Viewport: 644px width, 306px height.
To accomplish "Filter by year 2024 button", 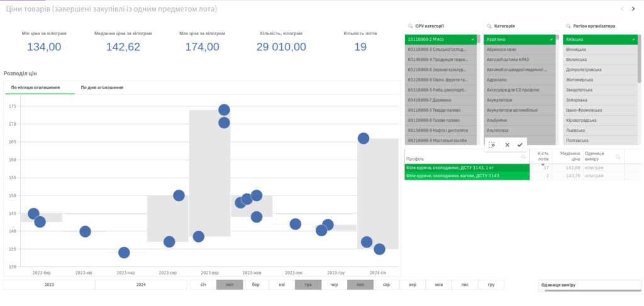I will 140,285.
